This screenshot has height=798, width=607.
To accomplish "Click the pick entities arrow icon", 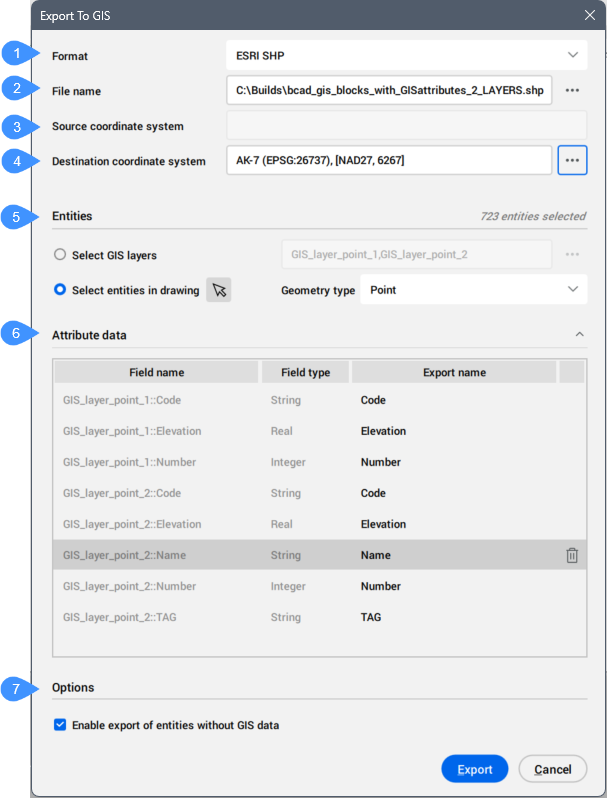I will coord(219,290).
